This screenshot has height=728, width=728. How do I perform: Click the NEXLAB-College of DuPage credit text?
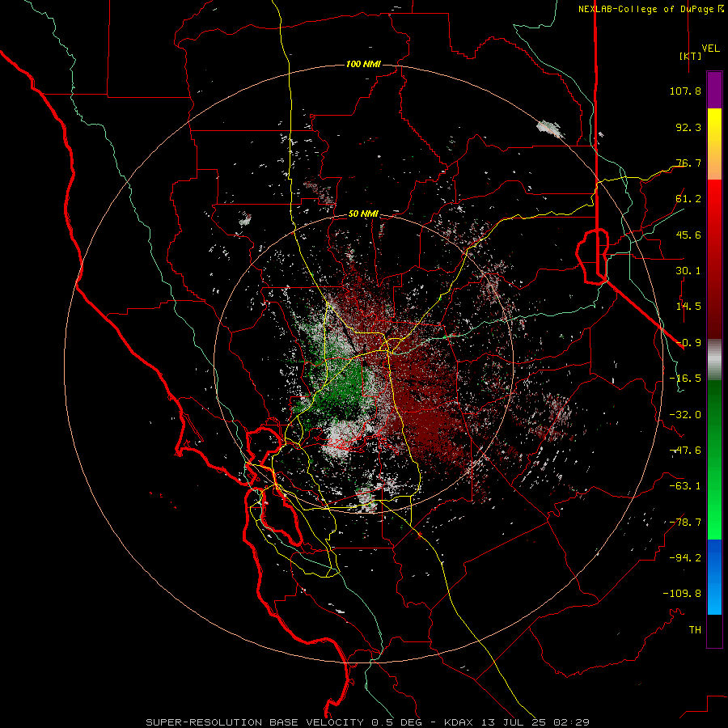[650, 9]
